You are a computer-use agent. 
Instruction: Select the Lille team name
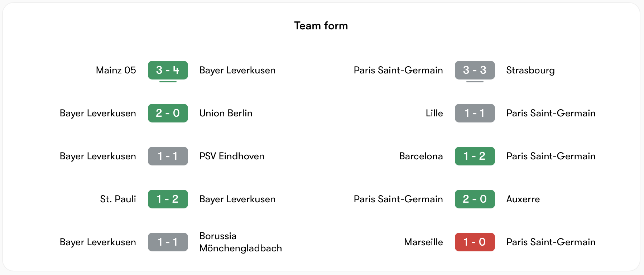point(434,113)
